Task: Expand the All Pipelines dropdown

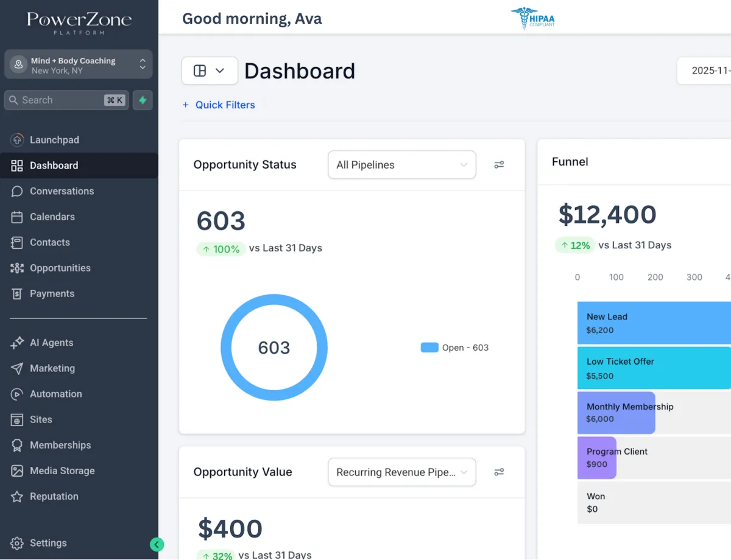Action: (402, 165)
